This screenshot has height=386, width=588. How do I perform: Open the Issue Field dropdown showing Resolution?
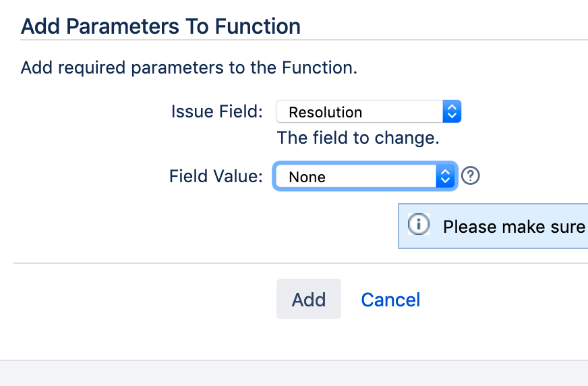pyautogui.click(x=367, y=112)
